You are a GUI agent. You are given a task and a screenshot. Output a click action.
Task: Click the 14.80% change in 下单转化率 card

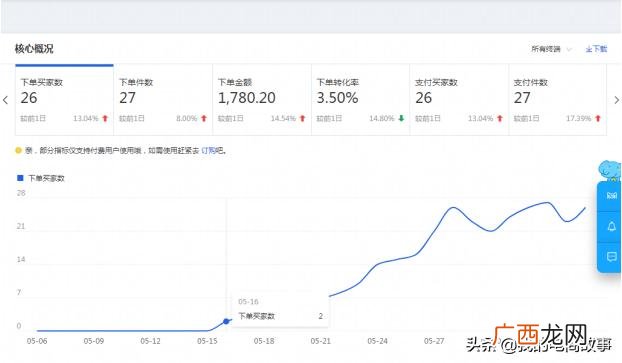point(382,118)
